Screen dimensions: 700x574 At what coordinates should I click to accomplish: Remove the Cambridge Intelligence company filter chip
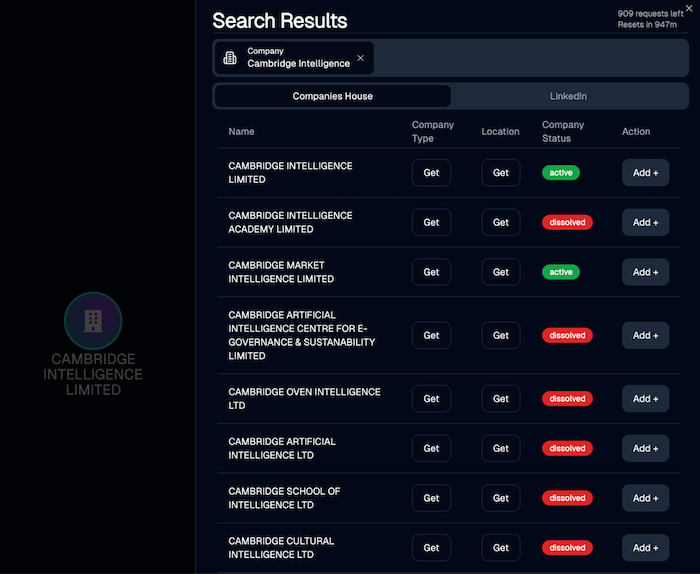[360, 58]
